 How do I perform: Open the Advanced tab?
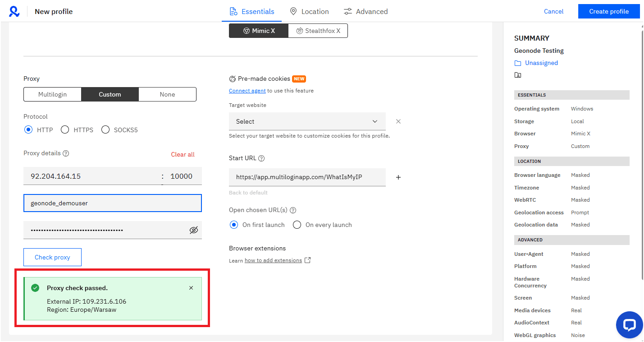(x=365, y=12)
